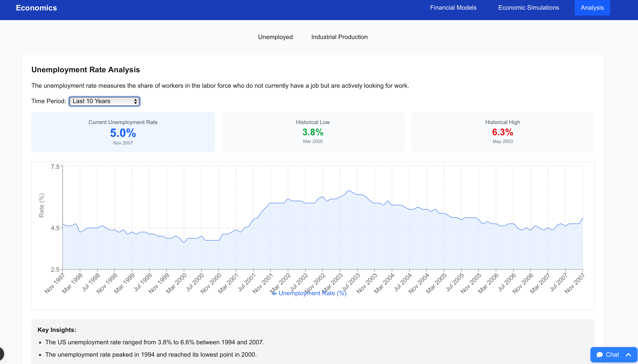Click the Historical Low 3.8% card
Image resolution: width=638 pixels, height=364 pixels.
pos(313,132)
